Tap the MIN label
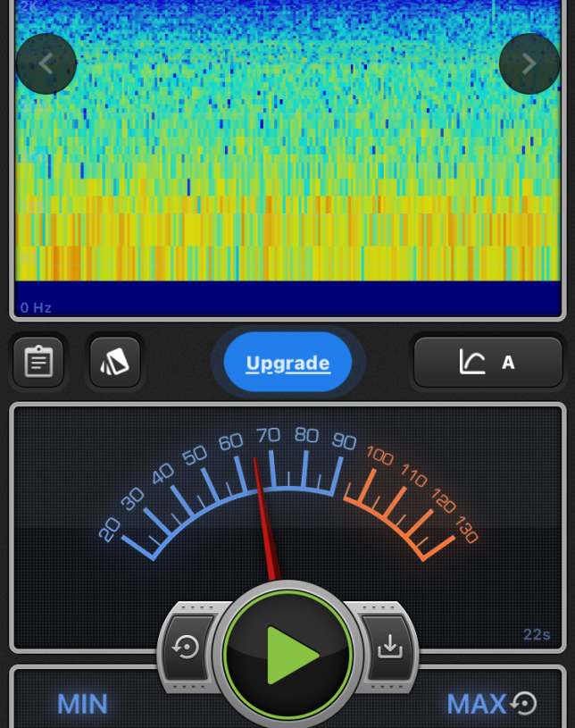575x728 pixels. point(82,704)
